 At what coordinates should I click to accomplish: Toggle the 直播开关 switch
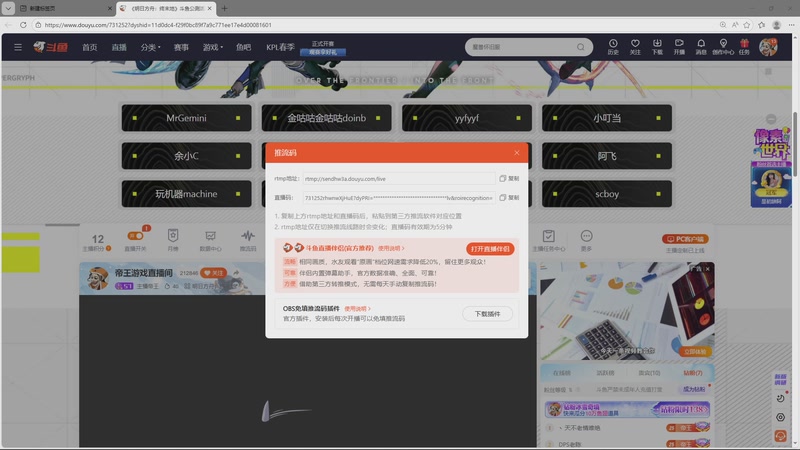coord(135,236)
